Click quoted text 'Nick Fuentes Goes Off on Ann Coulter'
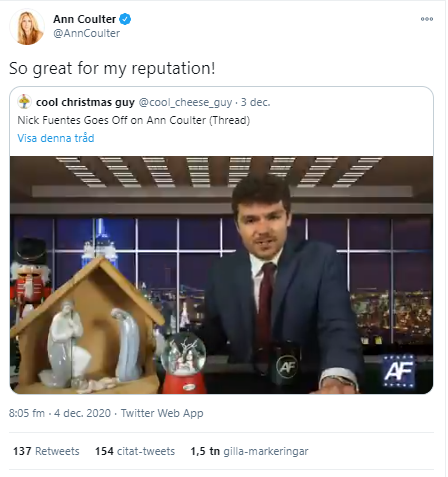 pyautogui.click(x=112, y=120)
